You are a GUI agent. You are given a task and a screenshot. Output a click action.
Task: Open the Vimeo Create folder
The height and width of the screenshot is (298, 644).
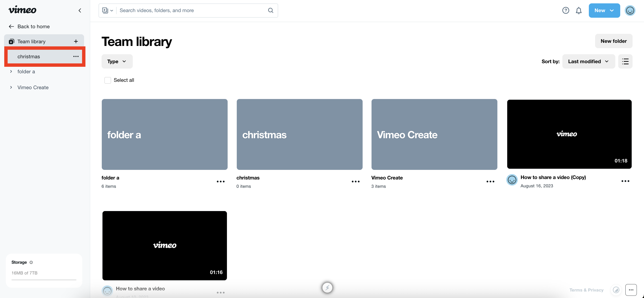coord(434,134)
